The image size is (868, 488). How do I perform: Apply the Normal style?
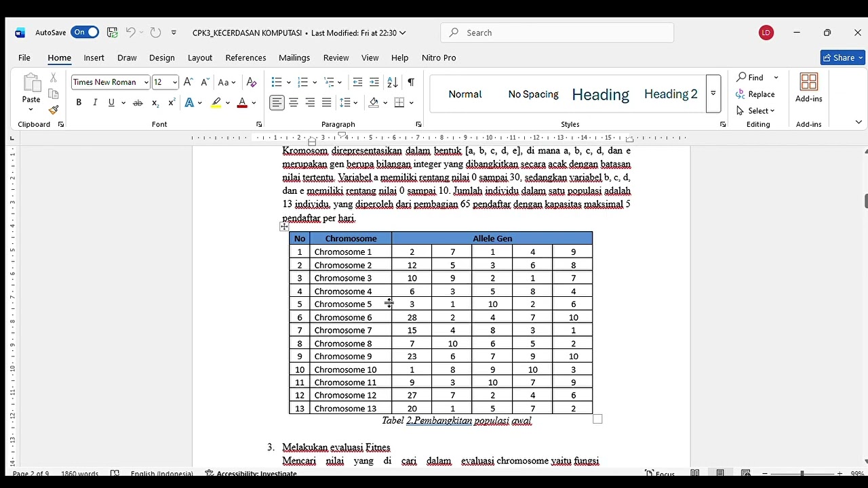[465, 94]
